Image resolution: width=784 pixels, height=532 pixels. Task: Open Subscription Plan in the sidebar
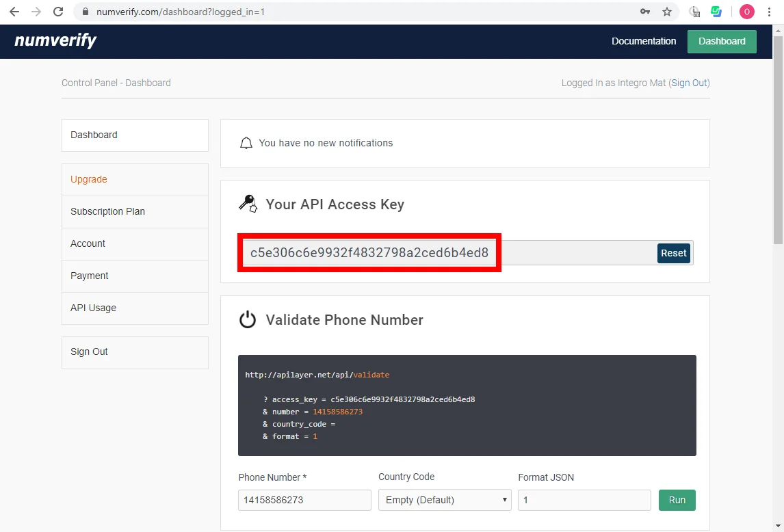tap(135, 211)
